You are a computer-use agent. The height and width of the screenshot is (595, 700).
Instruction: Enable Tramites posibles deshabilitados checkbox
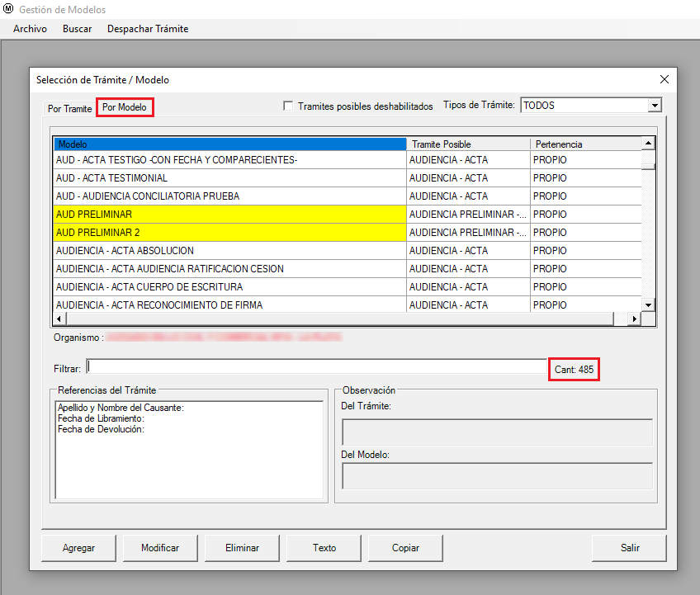pos(288,106)
